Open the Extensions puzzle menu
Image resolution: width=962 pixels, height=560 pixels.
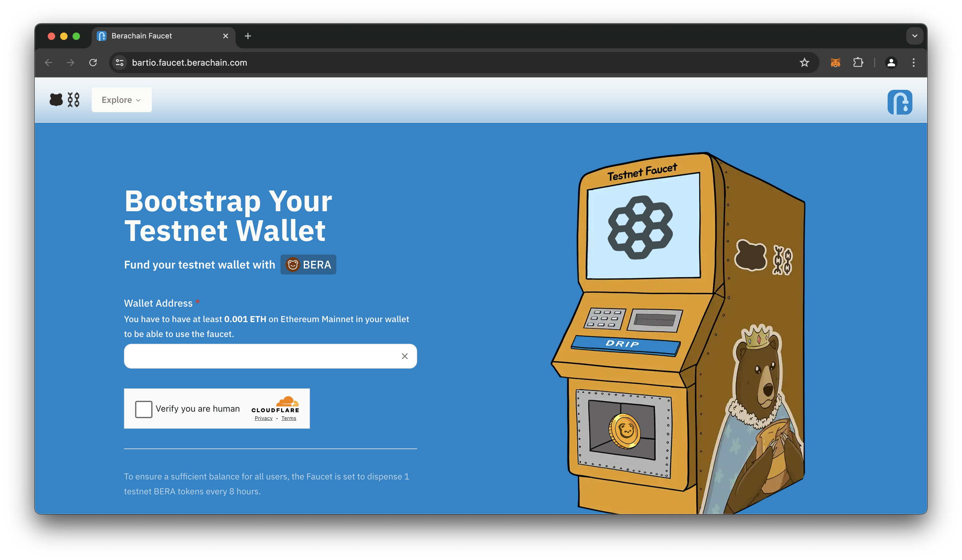coord(858,63)
